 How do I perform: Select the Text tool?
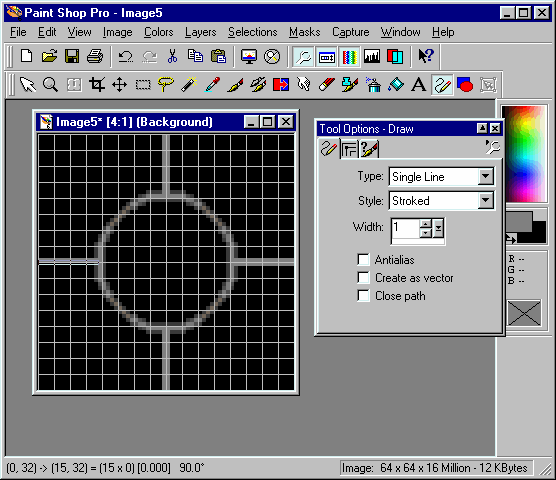418,85
